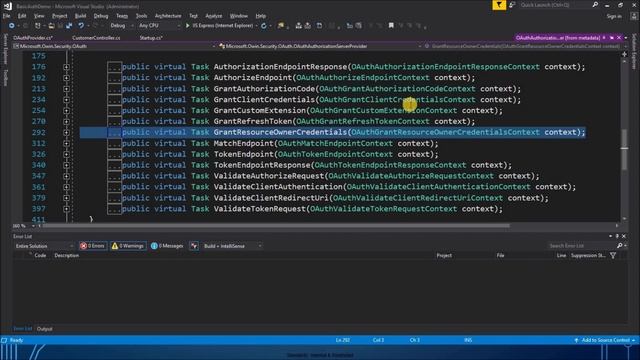Screen dimensions: 640x360
Task: Toggle the 0 Warnings filter button
Action: pos(128,246)
